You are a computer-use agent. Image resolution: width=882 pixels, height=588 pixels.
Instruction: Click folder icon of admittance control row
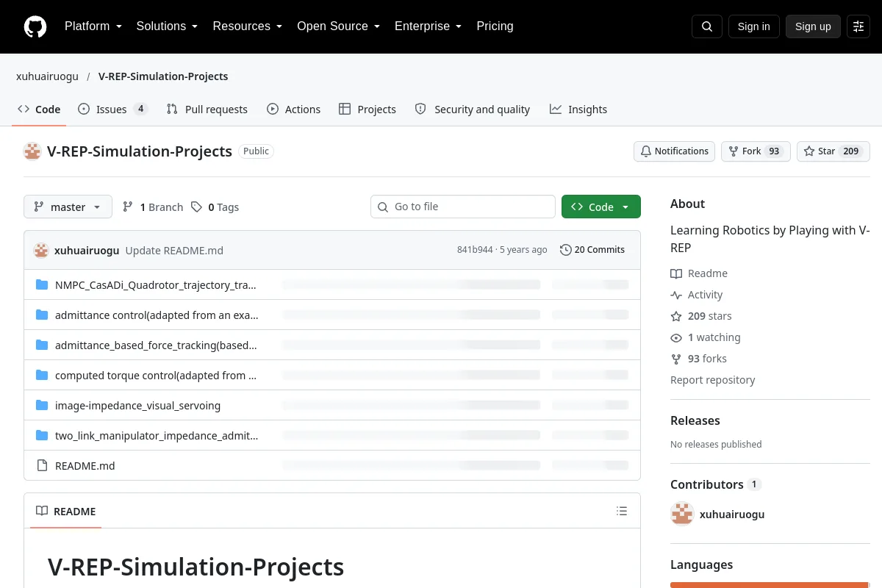pos(42,315)
